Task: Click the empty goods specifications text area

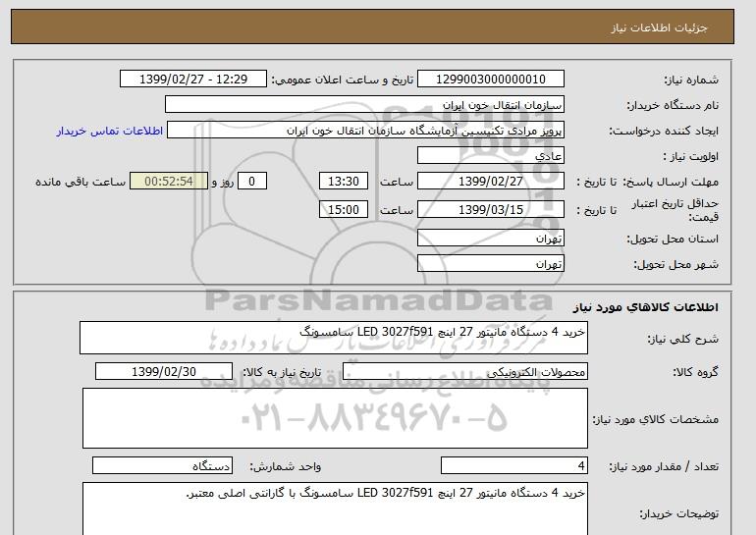Action: coord(335,418)
